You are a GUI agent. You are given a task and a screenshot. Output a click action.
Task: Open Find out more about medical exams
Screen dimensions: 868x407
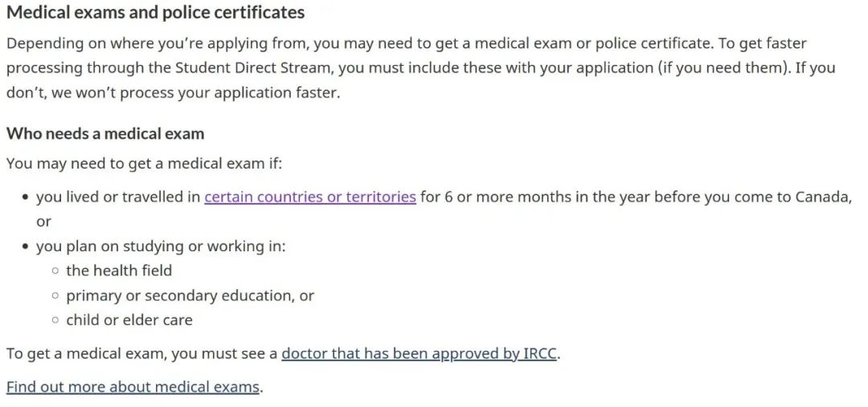133,387
